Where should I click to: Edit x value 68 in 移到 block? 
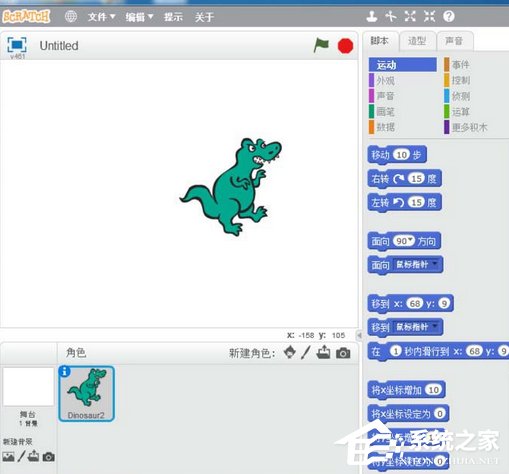coord(415,303)
